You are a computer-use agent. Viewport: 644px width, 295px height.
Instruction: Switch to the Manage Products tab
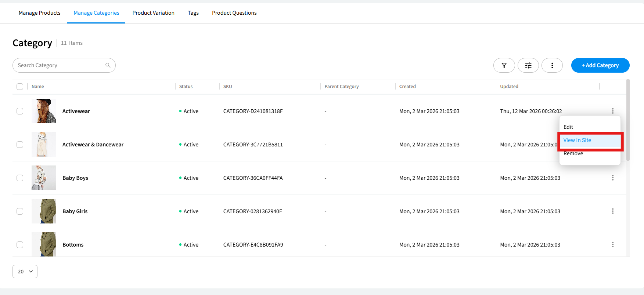coord(40,13)
